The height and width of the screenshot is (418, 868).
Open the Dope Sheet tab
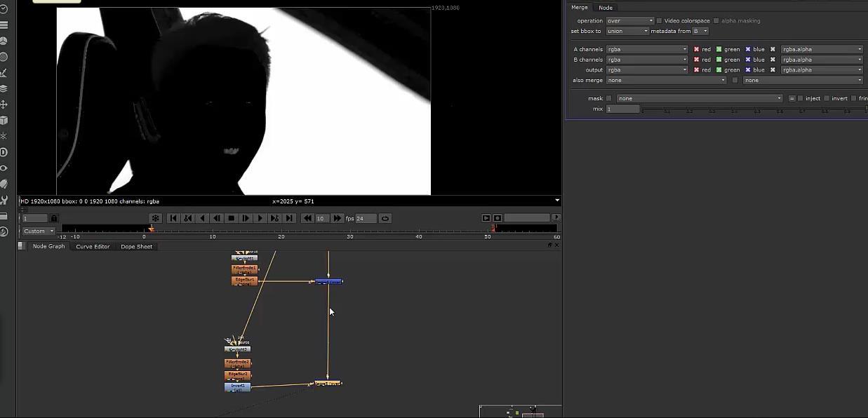pos(136,246)
